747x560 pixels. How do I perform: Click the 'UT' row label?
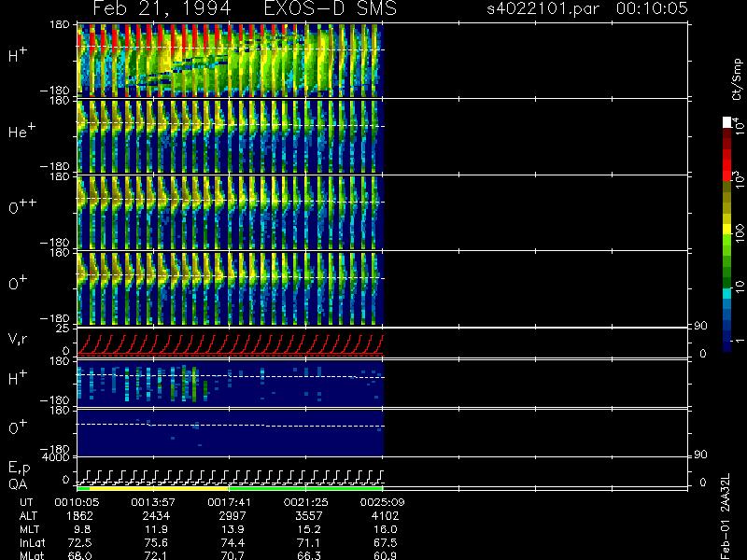click(26, 502)
